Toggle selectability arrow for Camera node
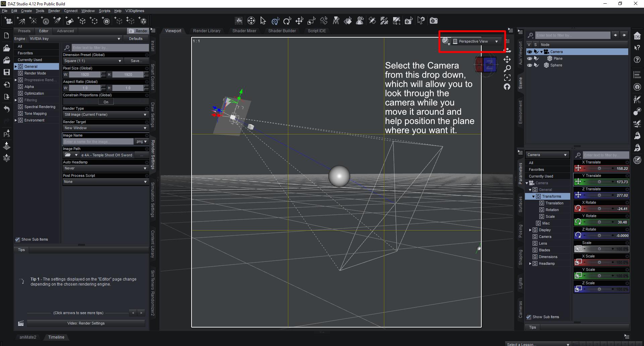The image size is (644, 346). pyautogui.click(x=536, y=52)
